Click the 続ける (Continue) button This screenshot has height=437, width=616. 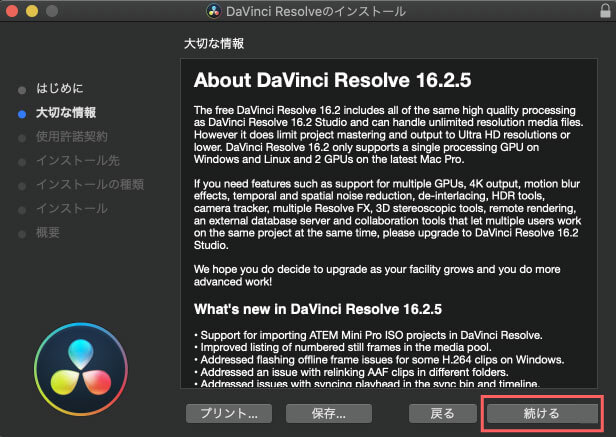[542, 413]
